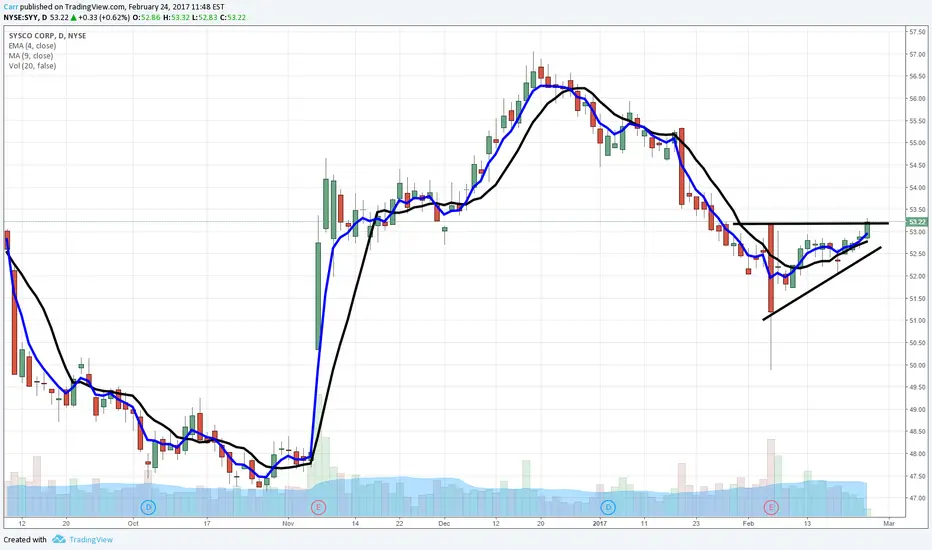Click the 53.50 price axis label
The height and width of the screenshot is (550, 932).
click(x=917, y=210)
